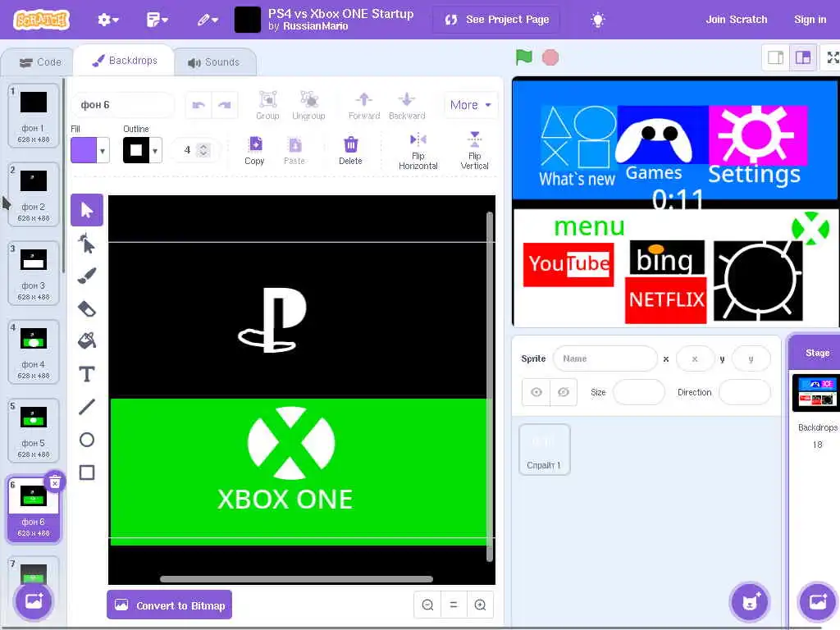Open the Choose a Sprite button

point(750,601)
